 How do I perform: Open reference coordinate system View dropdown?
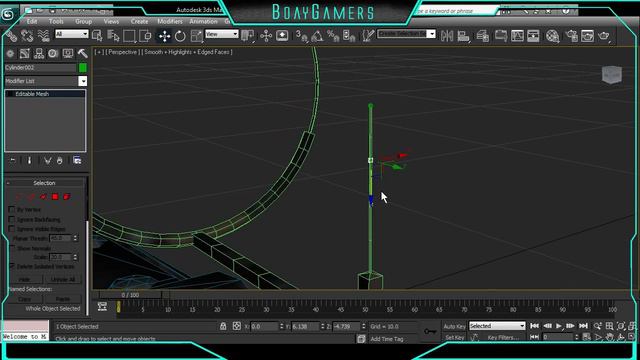coord(222,34)
